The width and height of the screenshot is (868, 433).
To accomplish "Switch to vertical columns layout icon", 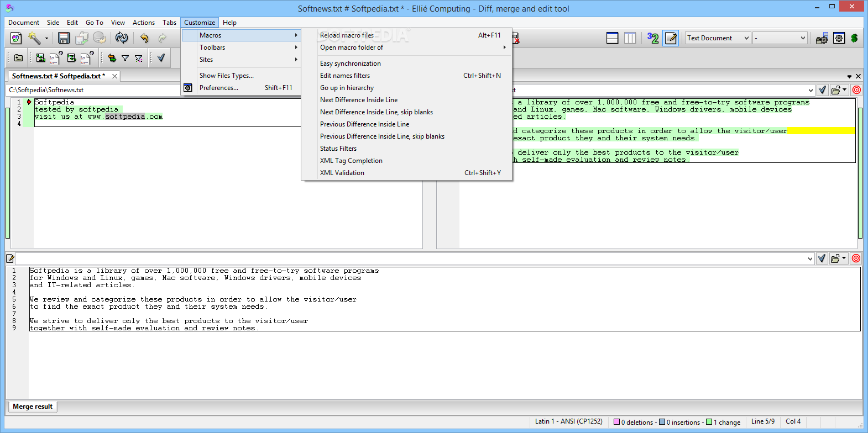I will [630, 38].
